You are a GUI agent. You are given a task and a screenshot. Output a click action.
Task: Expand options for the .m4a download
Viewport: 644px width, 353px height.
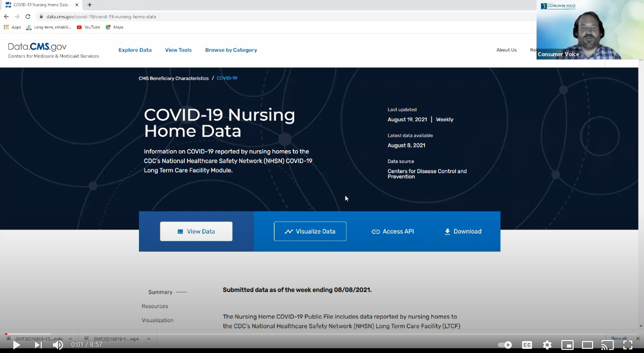[70, 339]
